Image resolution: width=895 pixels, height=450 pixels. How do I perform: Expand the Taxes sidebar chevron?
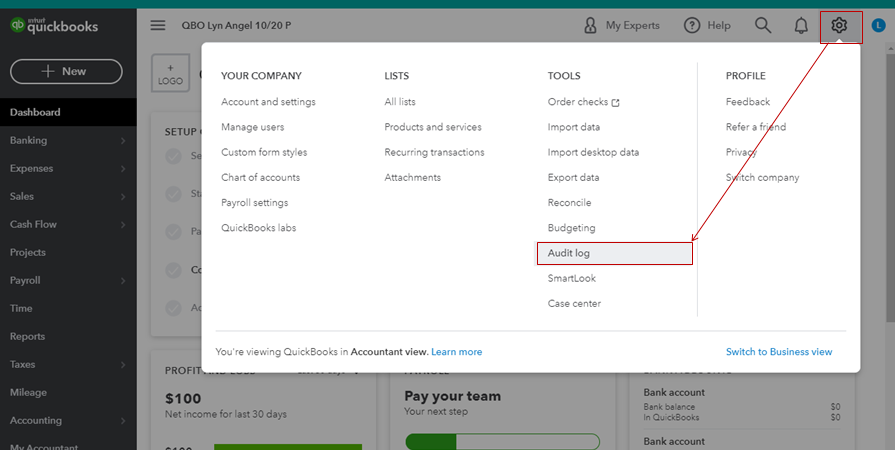click(123, 364)
